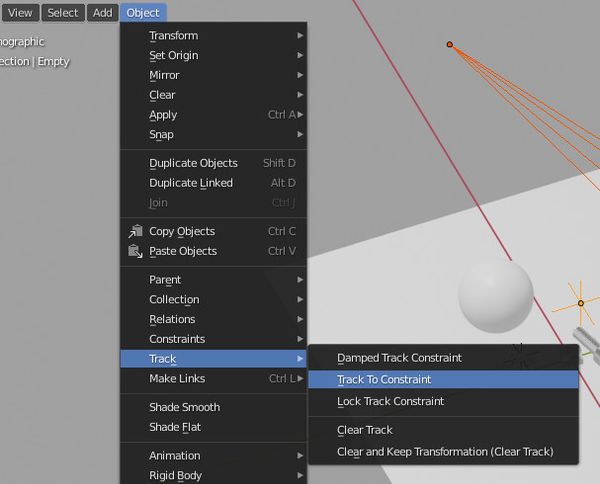
Task: Close the open Object menu
Action: tap(143, 13)
